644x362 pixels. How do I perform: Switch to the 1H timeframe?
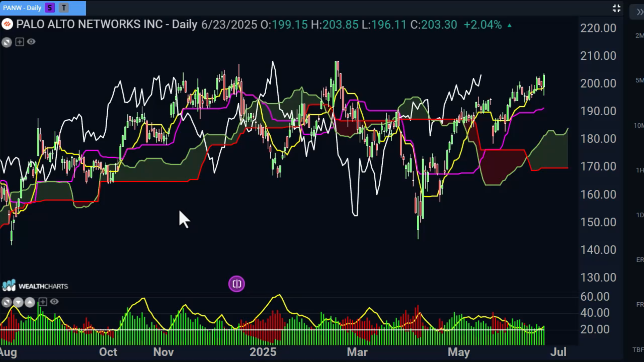coord(639,170)
